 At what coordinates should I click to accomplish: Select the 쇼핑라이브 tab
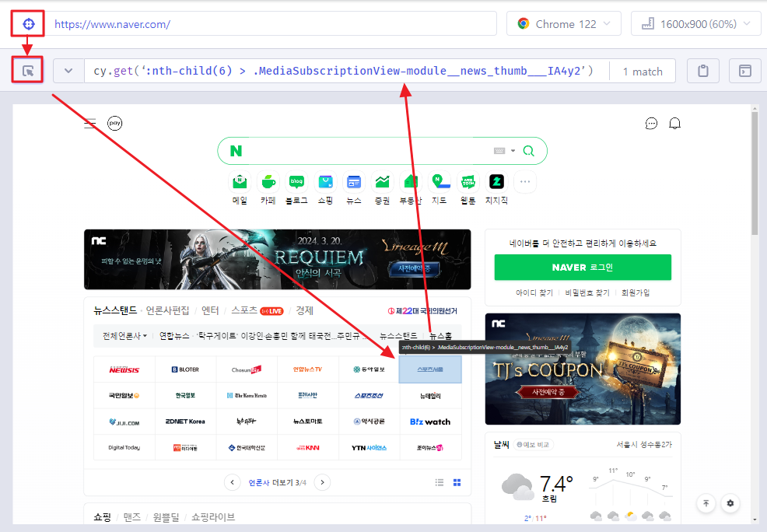[x=213, y=517]
